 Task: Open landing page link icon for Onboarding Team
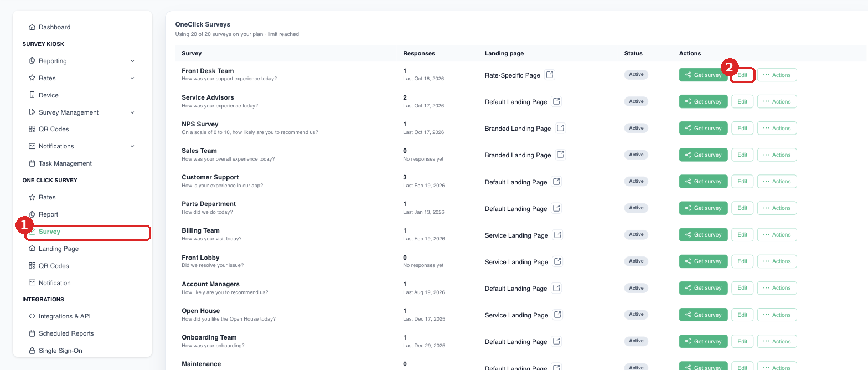coord(557,341)
